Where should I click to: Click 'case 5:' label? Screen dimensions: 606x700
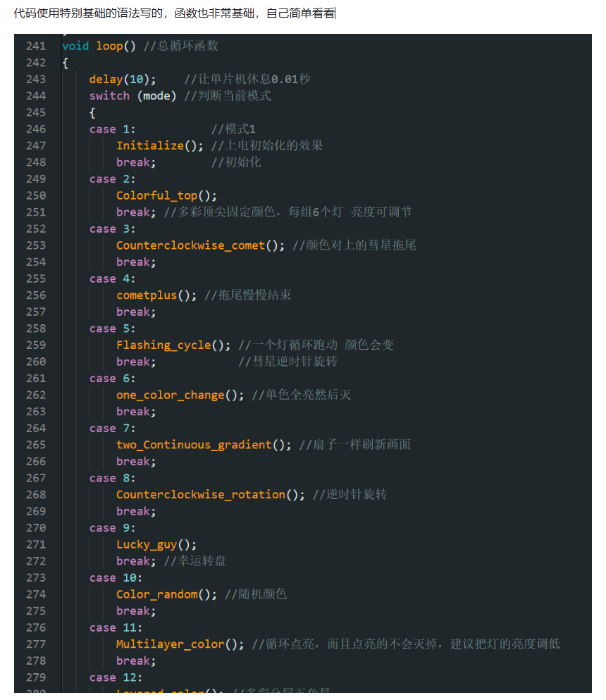click(x=113, y=328)
